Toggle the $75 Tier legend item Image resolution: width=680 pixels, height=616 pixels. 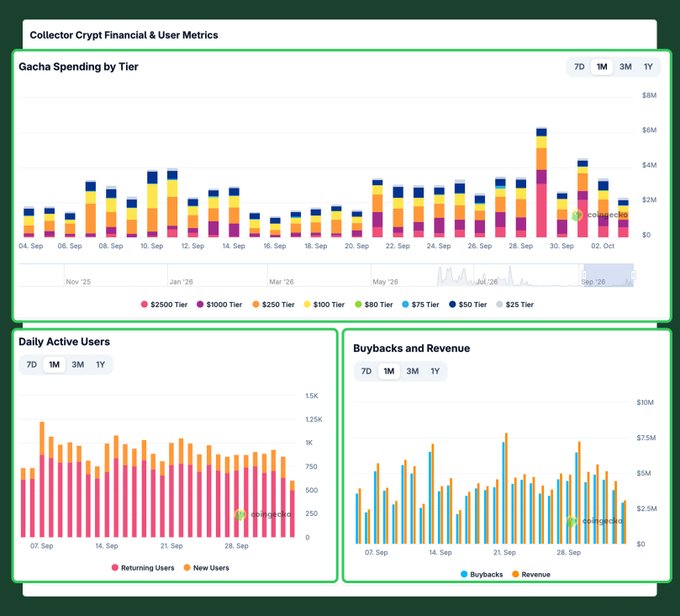(421, 305)
